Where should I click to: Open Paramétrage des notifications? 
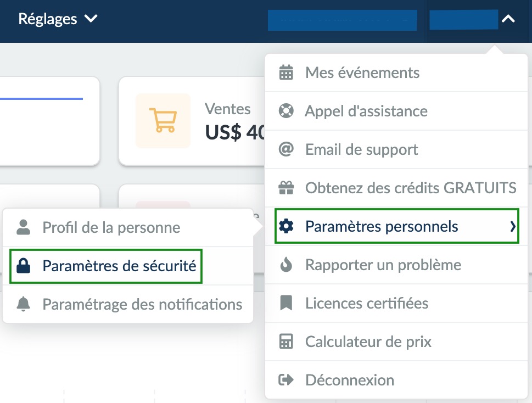tap(128, 304)
